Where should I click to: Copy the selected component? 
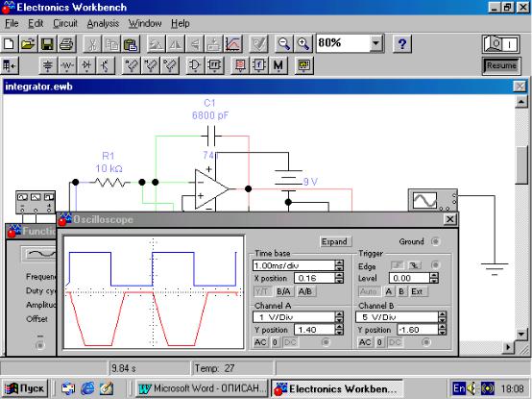[x=111, y=44]
